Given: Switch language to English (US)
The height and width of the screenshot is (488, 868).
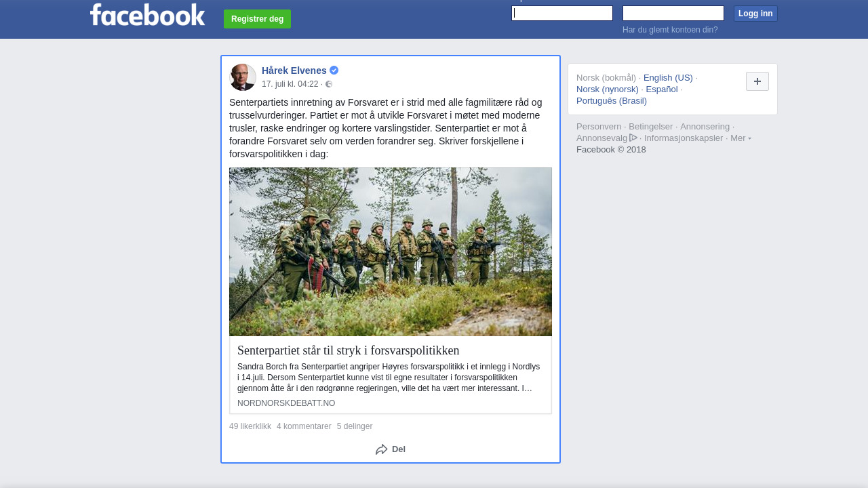Looking at the screenshot, I should pos(668,77).
